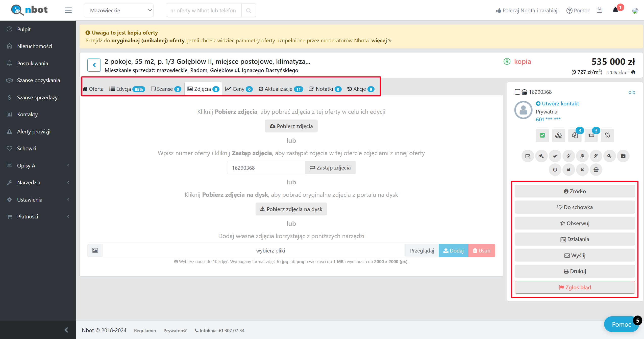
Task: Click the cubes grouping icon button
Action: click(x=558, y=135)
